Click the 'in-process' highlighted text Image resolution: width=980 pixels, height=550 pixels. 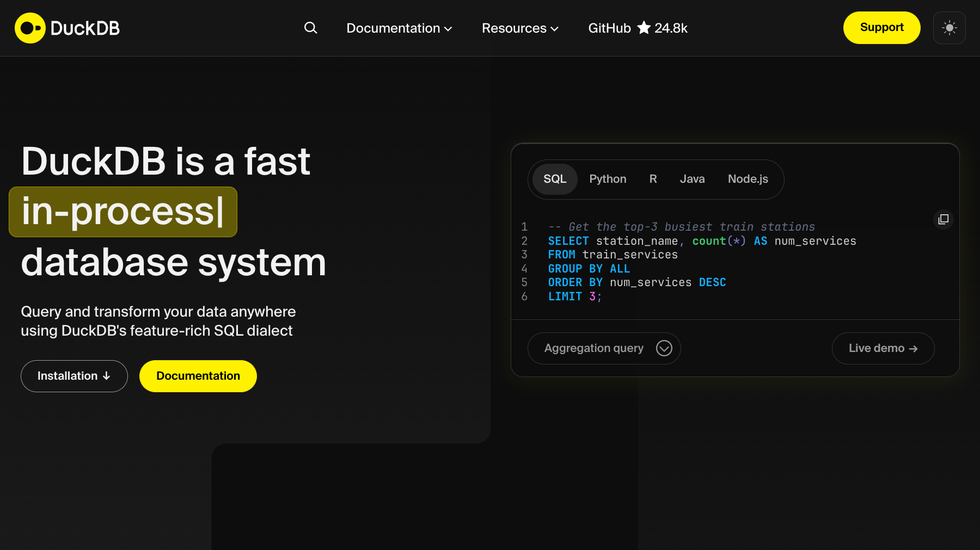(123, 212)
